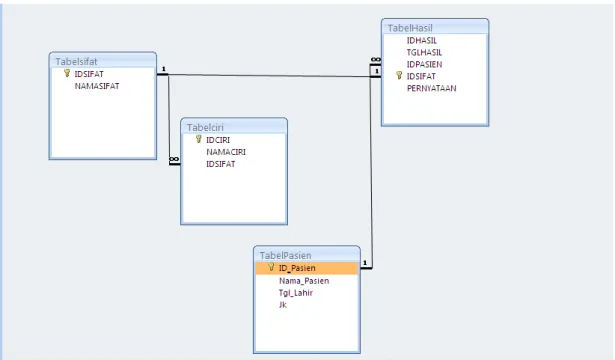This screenshot has width=615, height=360.
Task: Select the PERNYATAAN field
Action: [x=431, y=89]
